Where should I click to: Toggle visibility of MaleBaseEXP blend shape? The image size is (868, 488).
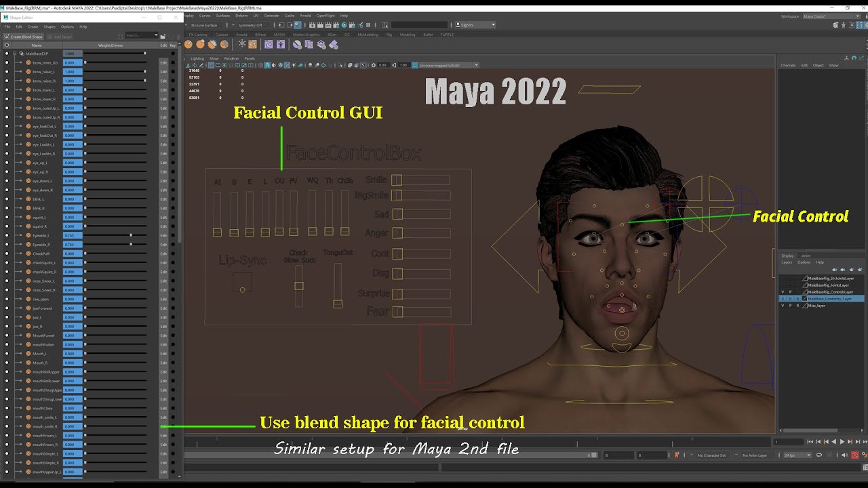pyautogui.click(x=7, y=53)
